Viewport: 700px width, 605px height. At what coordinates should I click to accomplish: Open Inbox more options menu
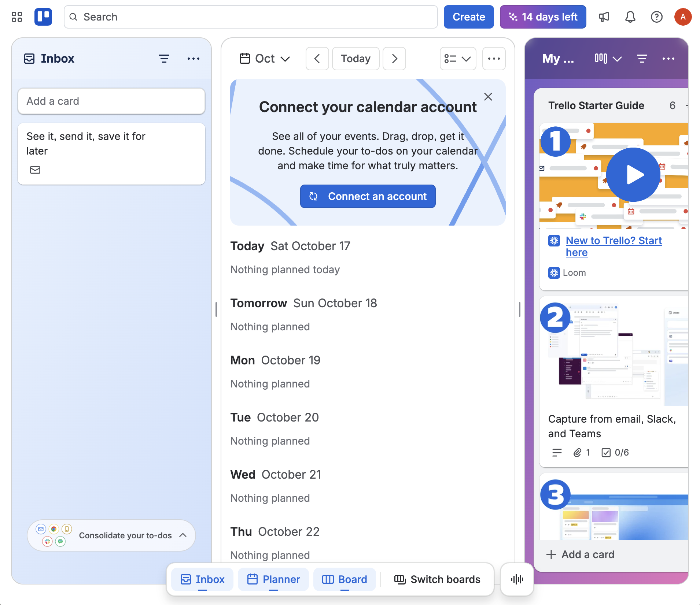coord(194,59)
